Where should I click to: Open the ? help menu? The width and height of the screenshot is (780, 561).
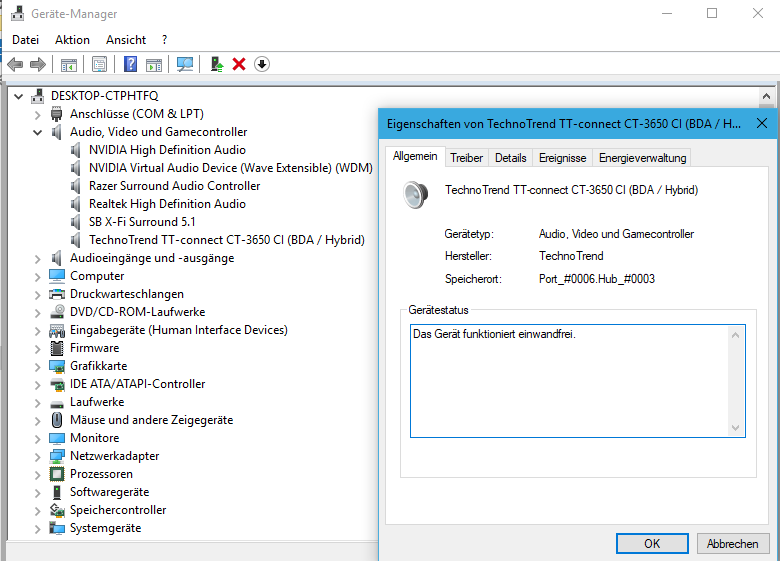164,40
